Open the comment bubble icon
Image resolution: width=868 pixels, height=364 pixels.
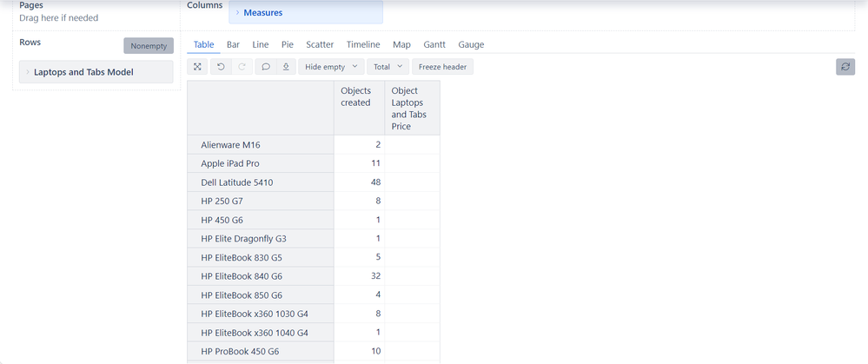click(x=266, y=67)
